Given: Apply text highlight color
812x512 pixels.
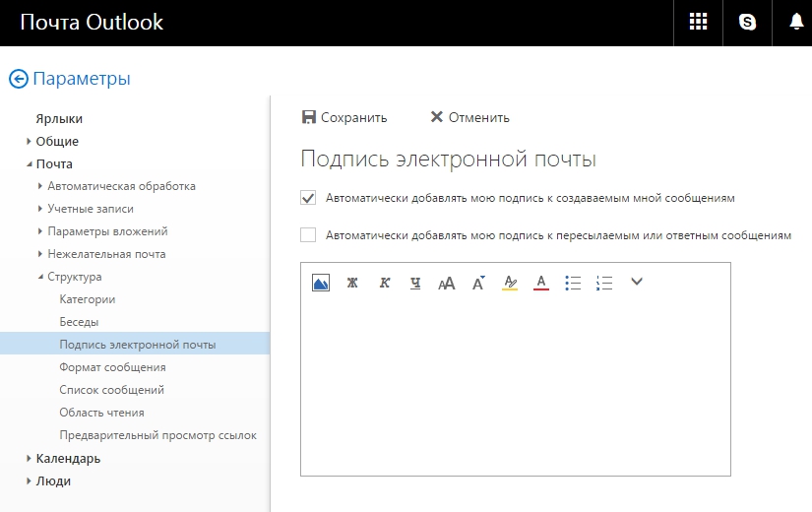Looking at the screenshot, I should 510,283.
